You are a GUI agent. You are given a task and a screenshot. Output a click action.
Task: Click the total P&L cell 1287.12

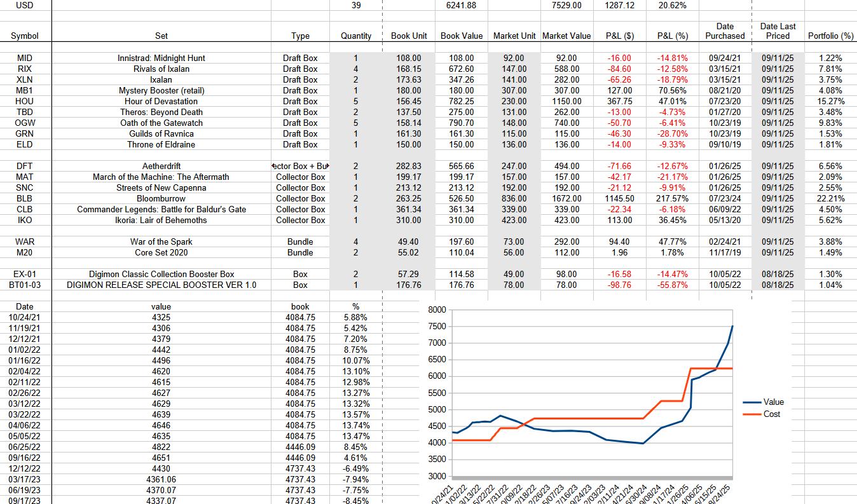tap(620, 5)
